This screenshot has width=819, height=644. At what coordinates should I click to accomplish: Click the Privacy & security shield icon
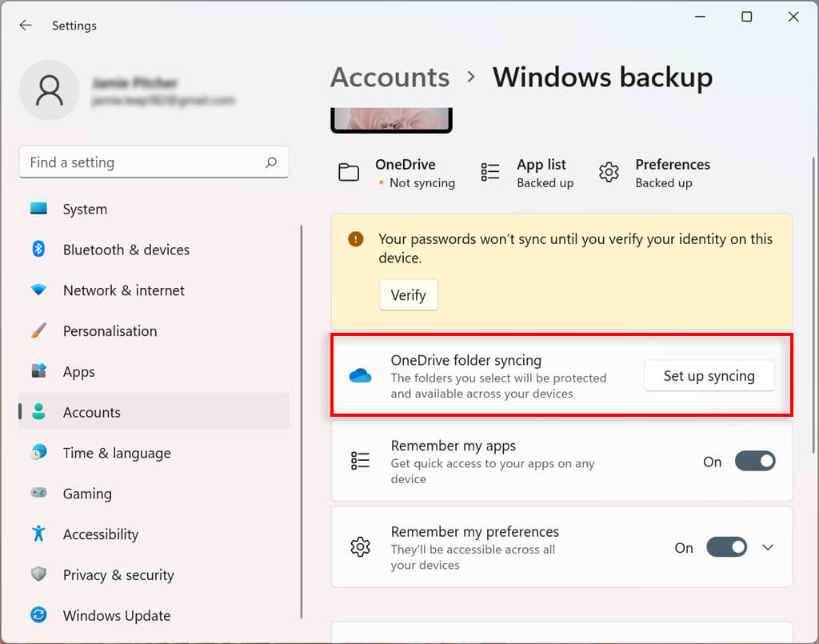pyautogui.click(x=38, y=574)
